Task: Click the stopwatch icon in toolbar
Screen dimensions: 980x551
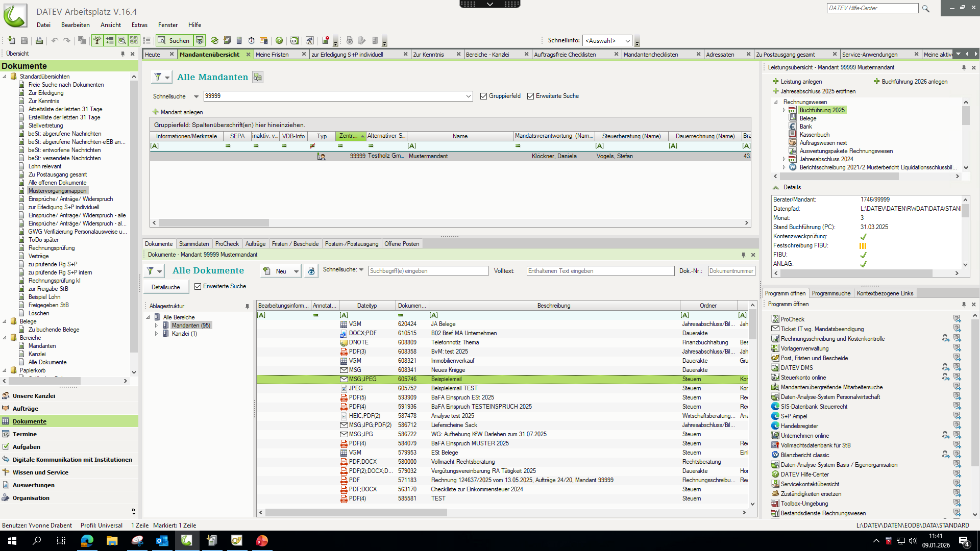Action: click(251, 40)
